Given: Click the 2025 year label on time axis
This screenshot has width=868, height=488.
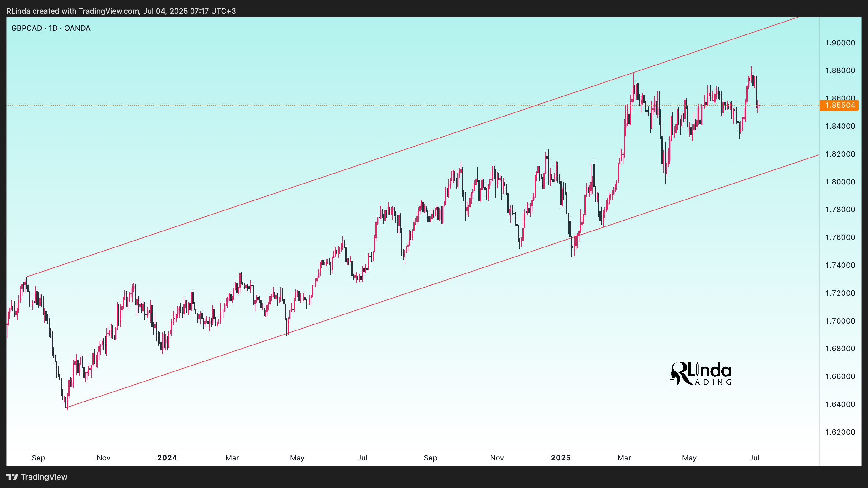Looking at the screenshot, I should click(x=561, y=458).
